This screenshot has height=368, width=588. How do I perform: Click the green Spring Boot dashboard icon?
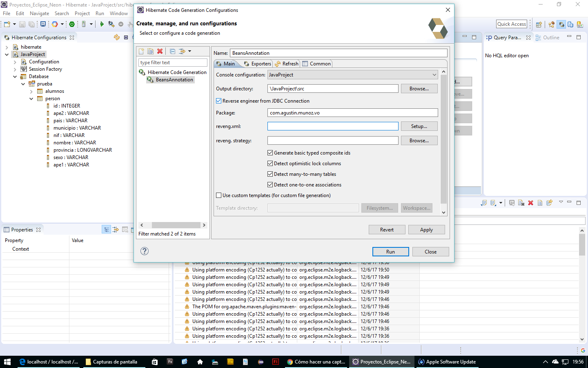(x=72, y=24)
